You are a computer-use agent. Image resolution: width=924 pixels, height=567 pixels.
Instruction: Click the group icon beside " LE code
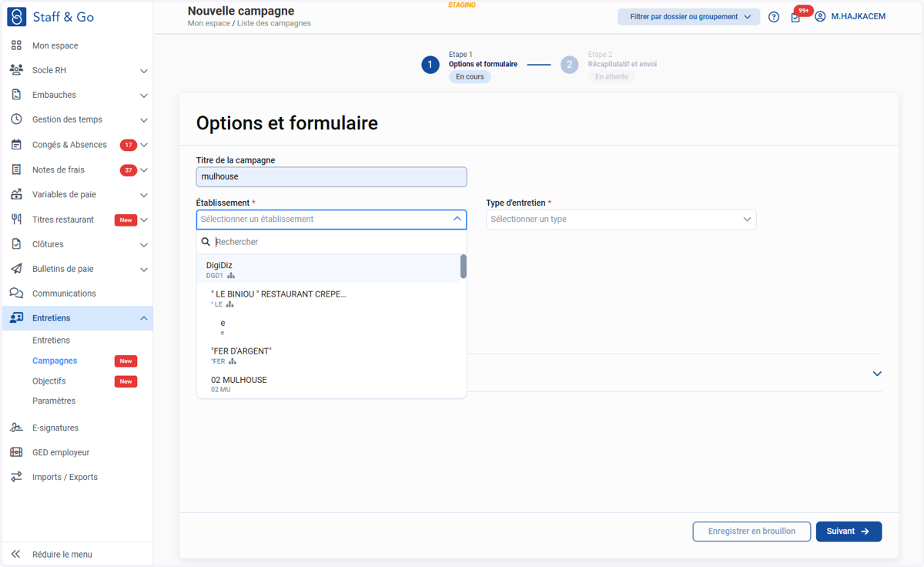click(229, 304)
